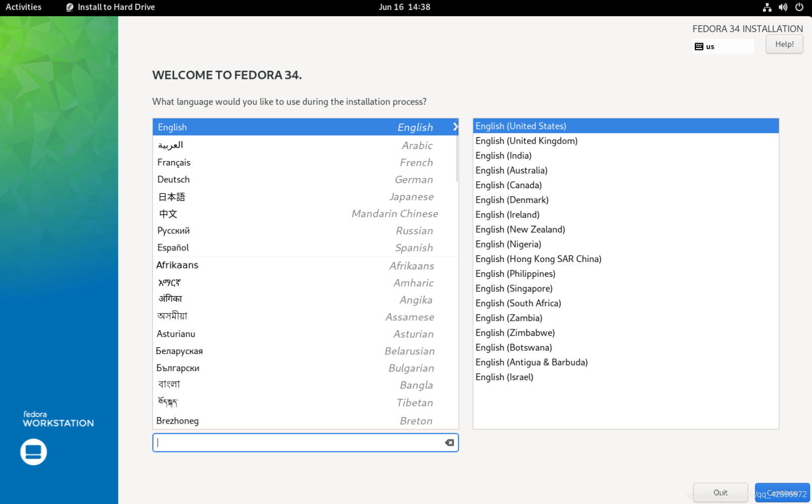Select English (Denmark) locale
Viewport: 812px width, 504px height.
[x=626, y=200]
